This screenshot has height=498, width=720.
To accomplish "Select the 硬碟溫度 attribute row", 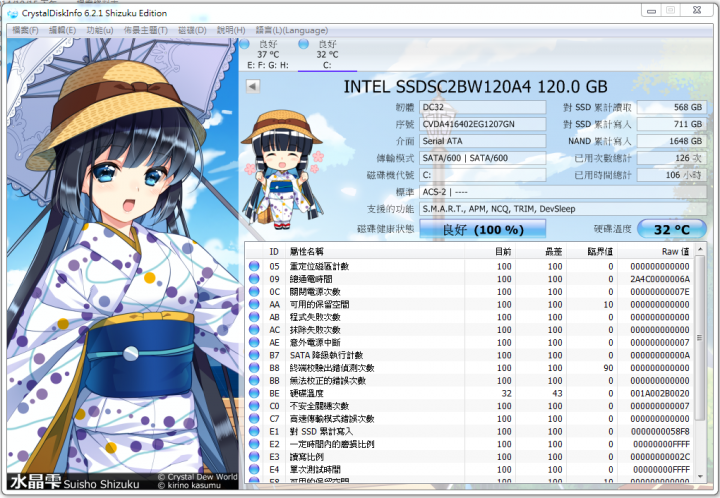I will point(470,393).
